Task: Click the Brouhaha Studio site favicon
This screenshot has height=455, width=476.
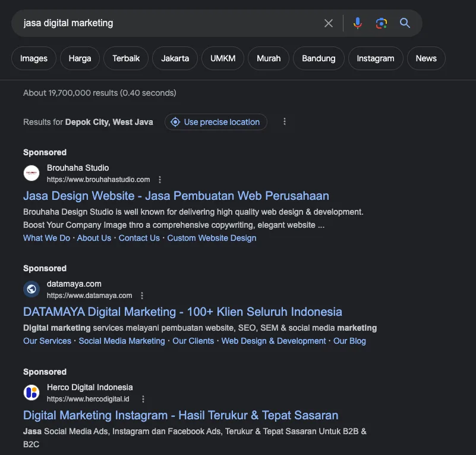Action: click(x=31, y=173)
